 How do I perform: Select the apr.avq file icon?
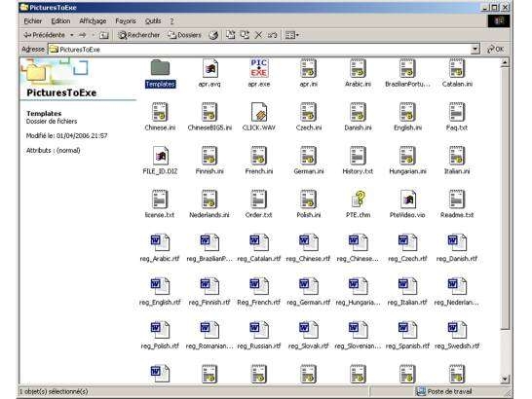[x=210, y=68]
